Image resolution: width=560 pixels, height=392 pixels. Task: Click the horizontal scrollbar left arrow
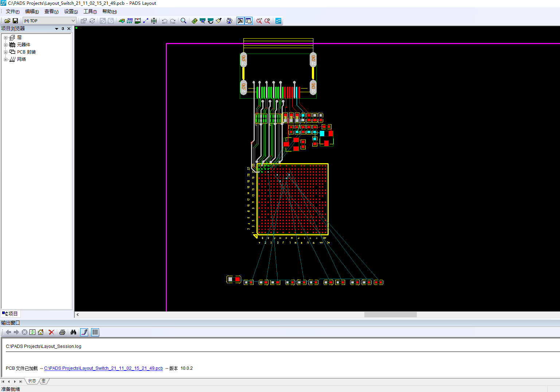pos(78,315)
